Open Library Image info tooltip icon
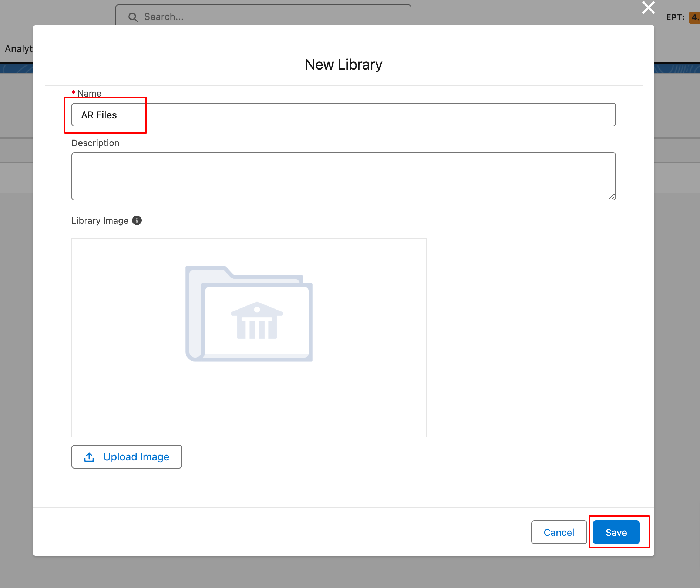The width and height of the screenshot is (700, 588). coord(137,220)
